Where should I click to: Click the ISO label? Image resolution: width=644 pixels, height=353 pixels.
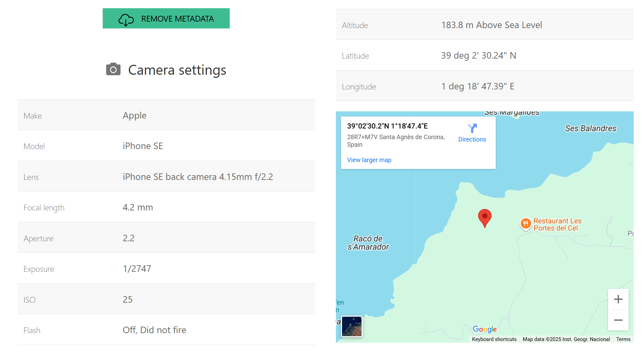pyautogui.click(x=29, y=300)
